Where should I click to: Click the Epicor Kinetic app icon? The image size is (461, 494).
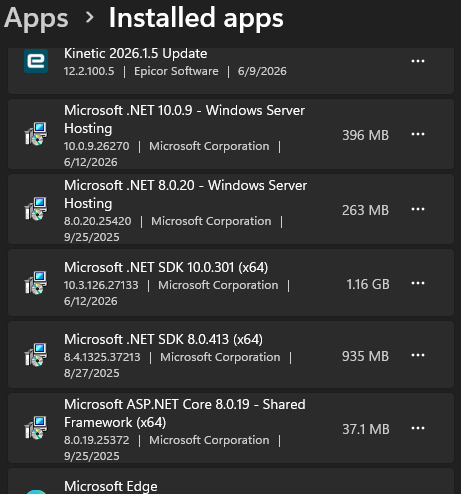[x=36, y=61]
